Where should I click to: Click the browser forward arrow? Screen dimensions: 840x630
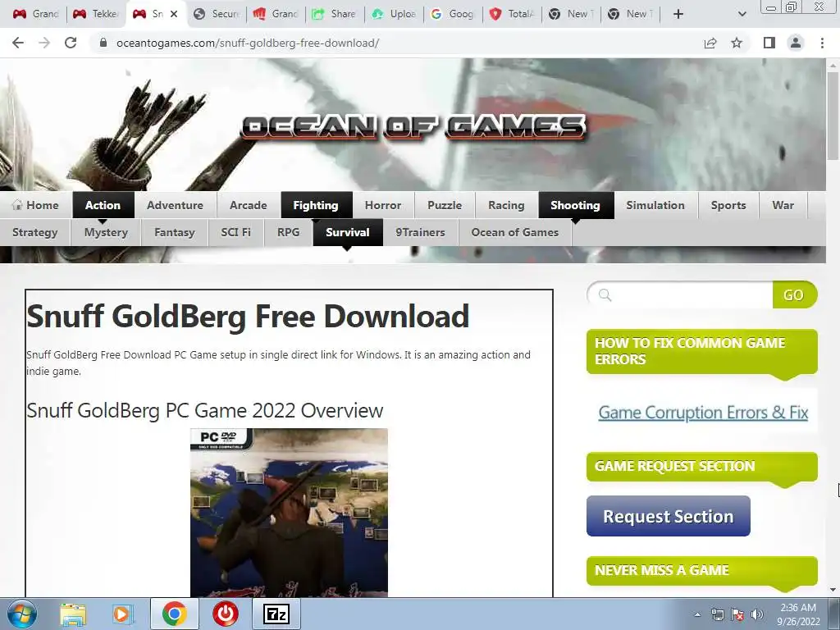[44, 43]
